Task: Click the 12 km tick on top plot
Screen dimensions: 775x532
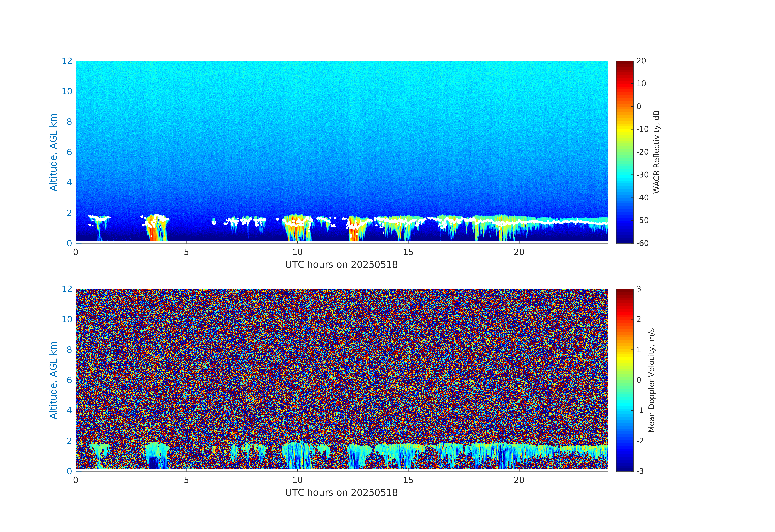Action: (x=67, y=61)
